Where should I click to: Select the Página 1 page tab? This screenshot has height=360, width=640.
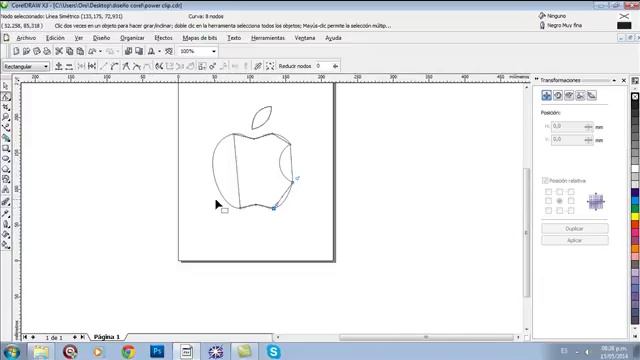pyautogui.click(x=107, y=337)
